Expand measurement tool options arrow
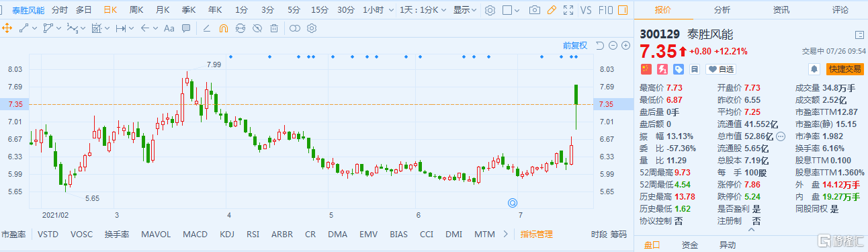Viewport: 868px width, 252px height. point(107,28)
